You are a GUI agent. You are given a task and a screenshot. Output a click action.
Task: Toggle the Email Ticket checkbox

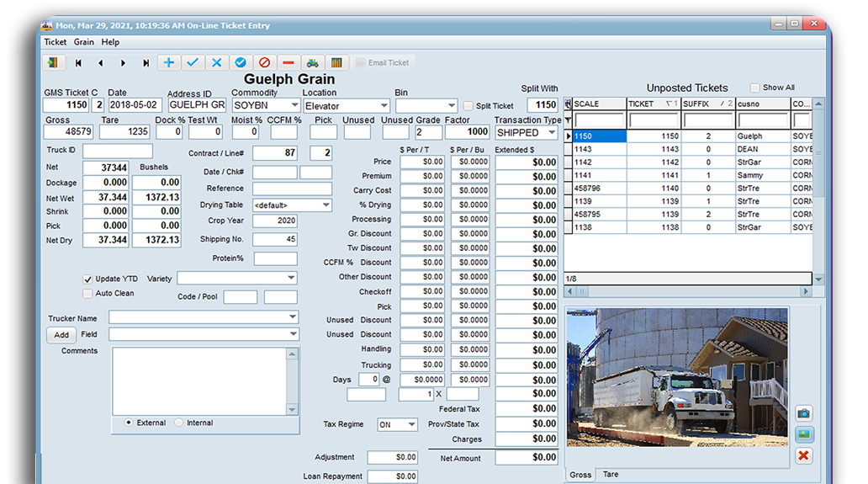point(360,62)
